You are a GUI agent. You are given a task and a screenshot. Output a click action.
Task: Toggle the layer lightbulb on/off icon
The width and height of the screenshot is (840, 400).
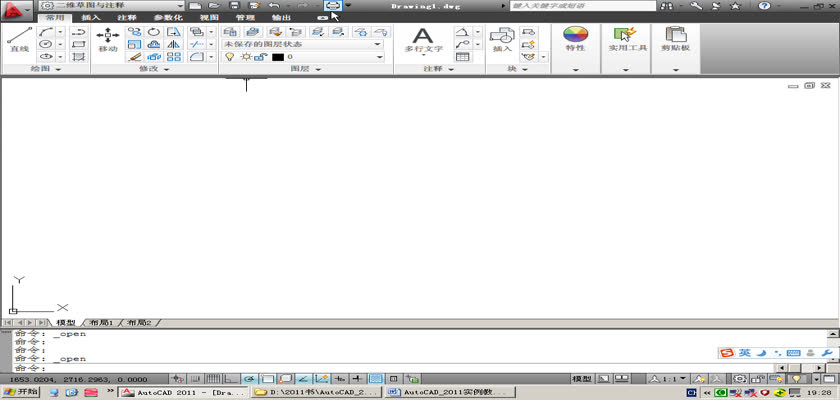(229, 58)
